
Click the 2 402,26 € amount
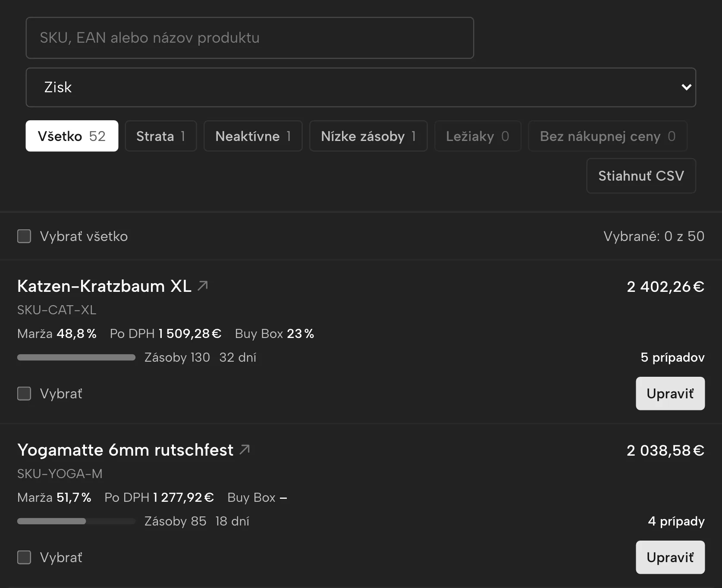coord(665,287)
